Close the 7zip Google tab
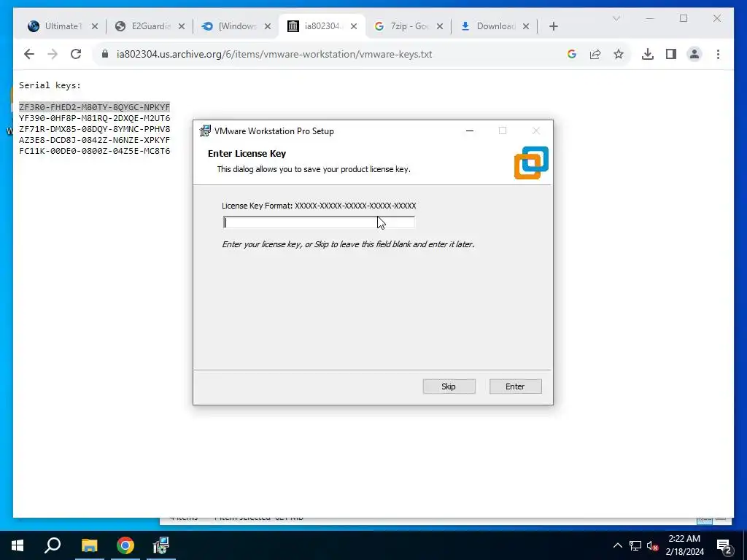This screenshot has height=560, width=747. (x=440, y=27)
